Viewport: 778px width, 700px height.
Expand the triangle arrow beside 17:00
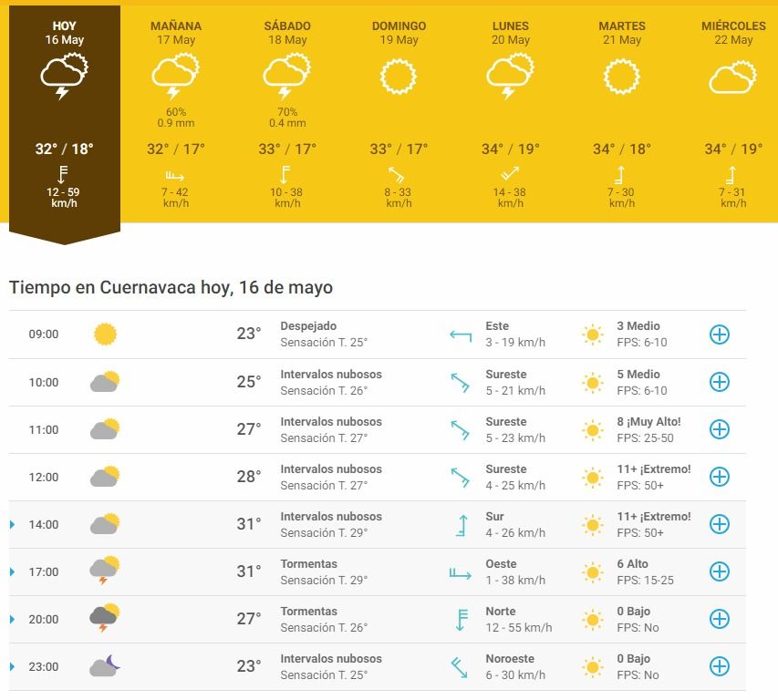[x=13, y=572]
